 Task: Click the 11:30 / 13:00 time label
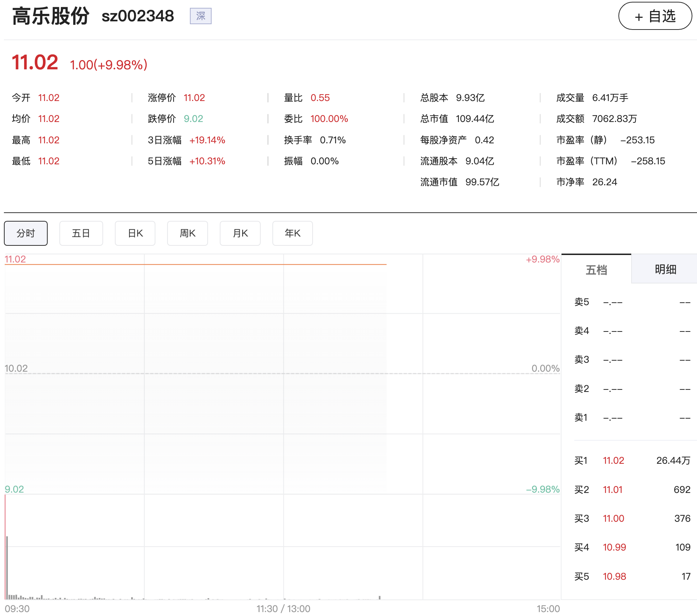coord(283,609)
